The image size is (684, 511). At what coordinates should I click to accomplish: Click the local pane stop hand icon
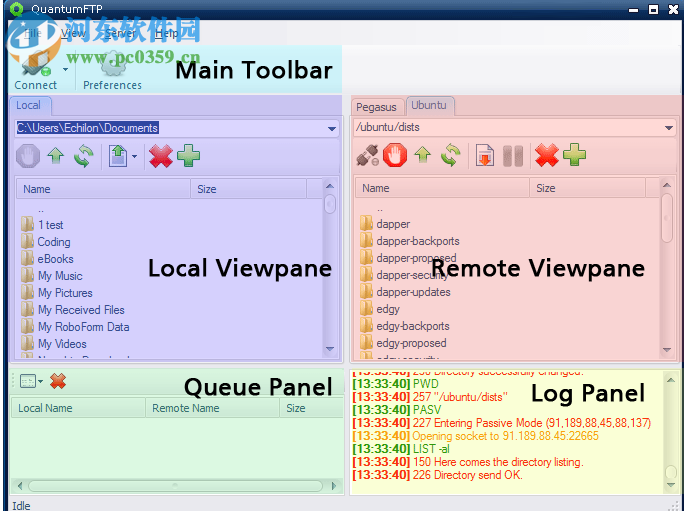tap(28, 156)
